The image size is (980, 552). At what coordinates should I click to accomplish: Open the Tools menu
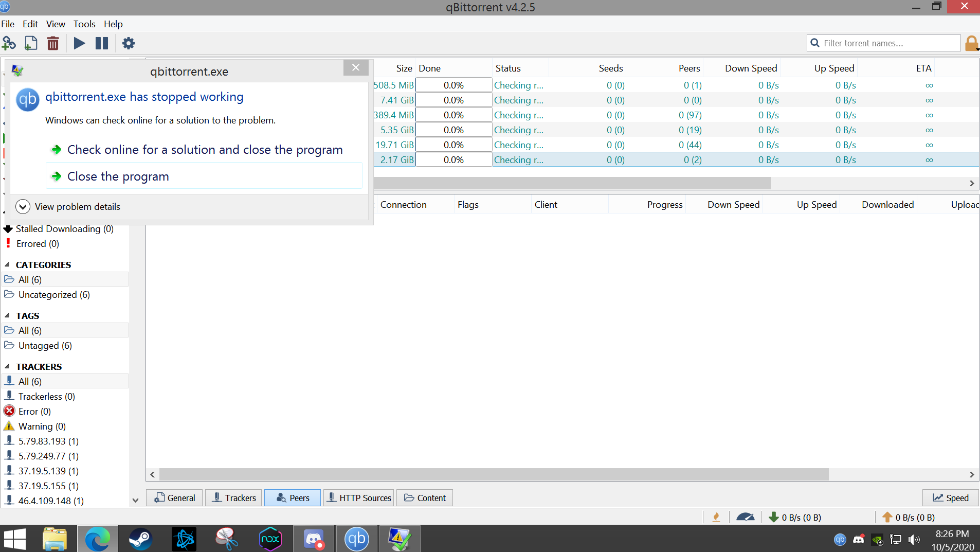tap(84, 24)
